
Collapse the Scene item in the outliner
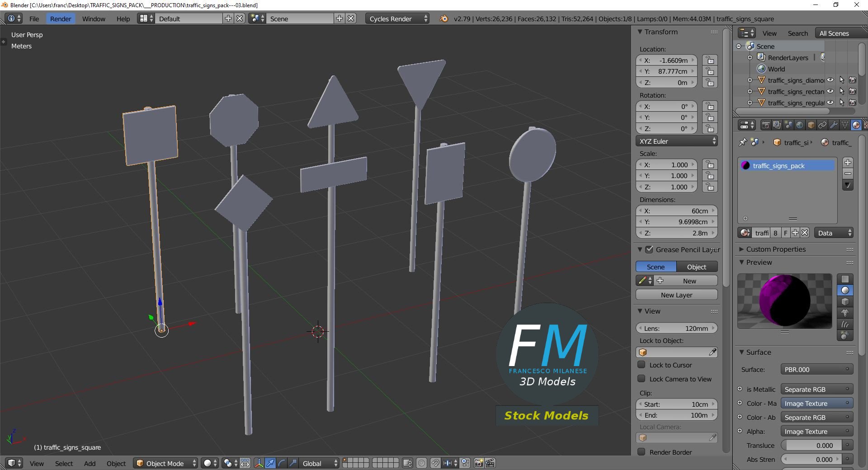739,46
